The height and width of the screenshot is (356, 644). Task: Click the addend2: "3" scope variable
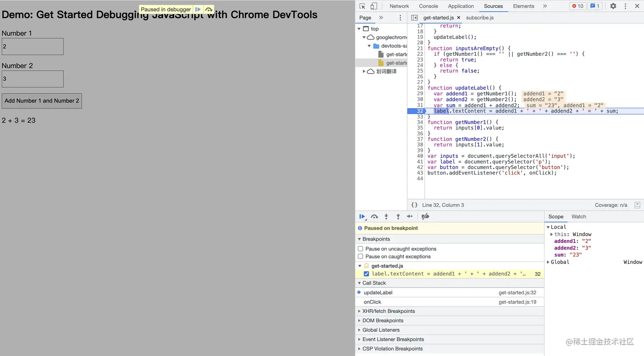(572, 248)
